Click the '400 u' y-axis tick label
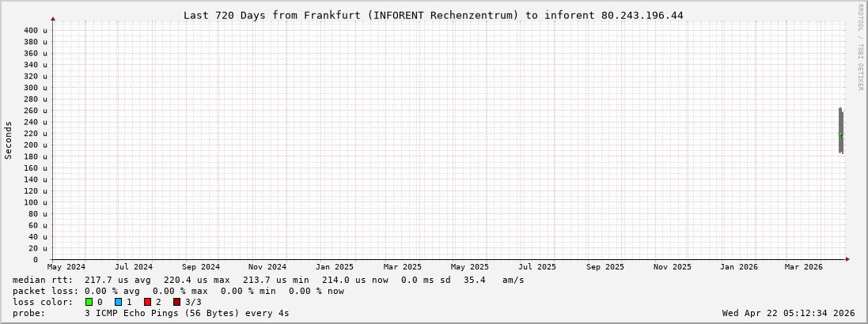This screenshot has width=868, height=324. [x=35, y=30]
